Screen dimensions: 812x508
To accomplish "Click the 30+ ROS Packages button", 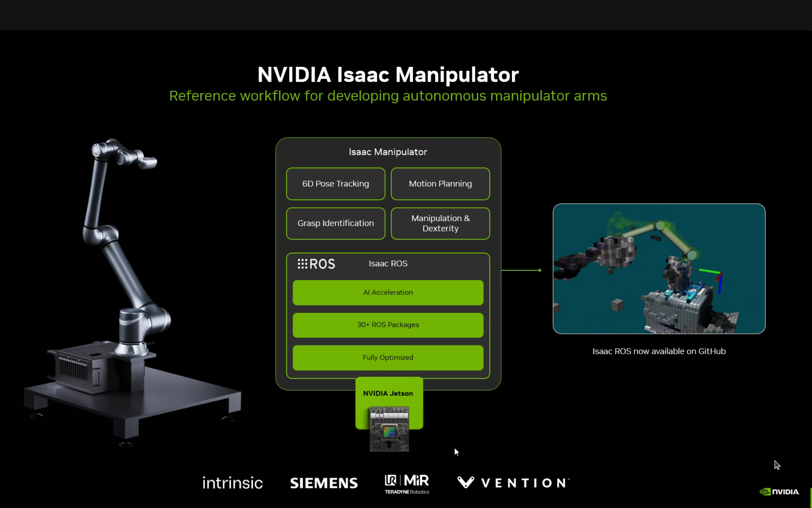I will [x=388, y=325].
